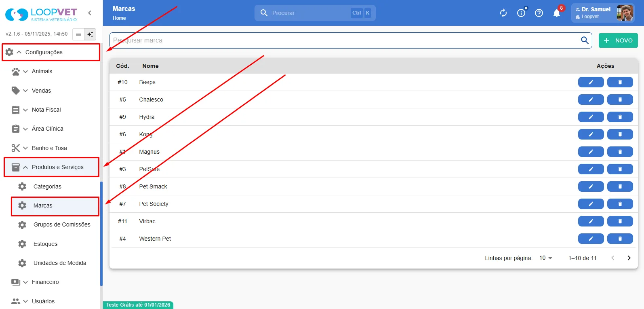Focus the Pesquisar marca search field

click(x=344, y=40)
